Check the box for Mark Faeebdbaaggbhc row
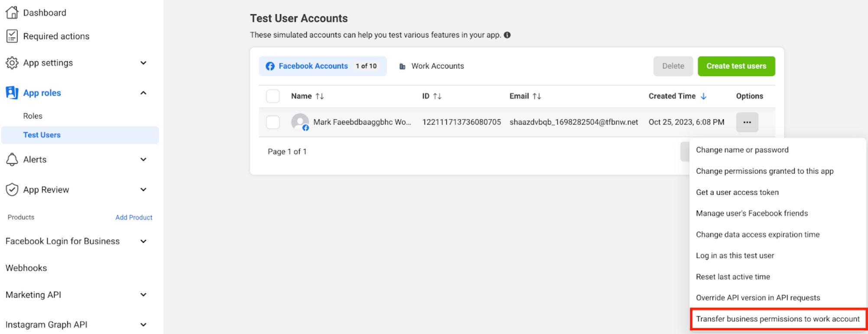Viewport: 868px width, 334px height. (273, 122)
